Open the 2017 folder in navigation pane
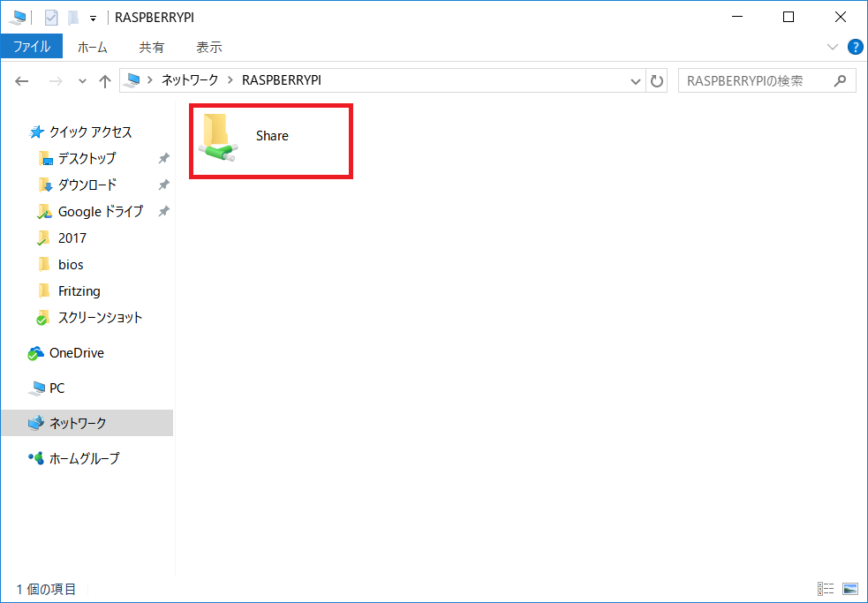 coord(72,238)
